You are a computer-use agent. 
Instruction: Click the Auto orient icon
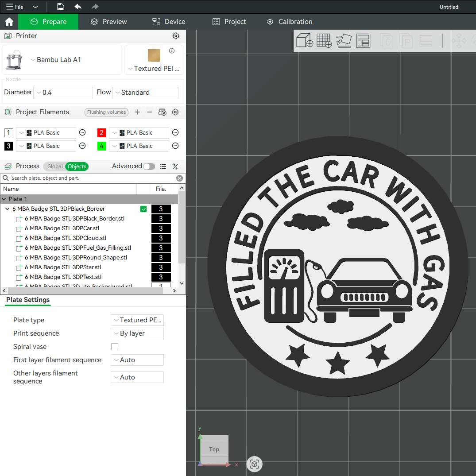pos(344,41)
